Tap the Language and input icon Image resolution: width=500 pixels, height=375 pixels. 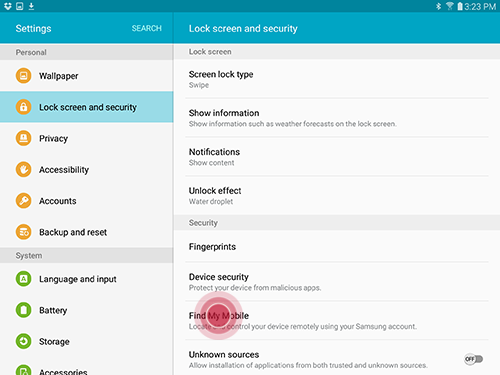pos(23,279)
